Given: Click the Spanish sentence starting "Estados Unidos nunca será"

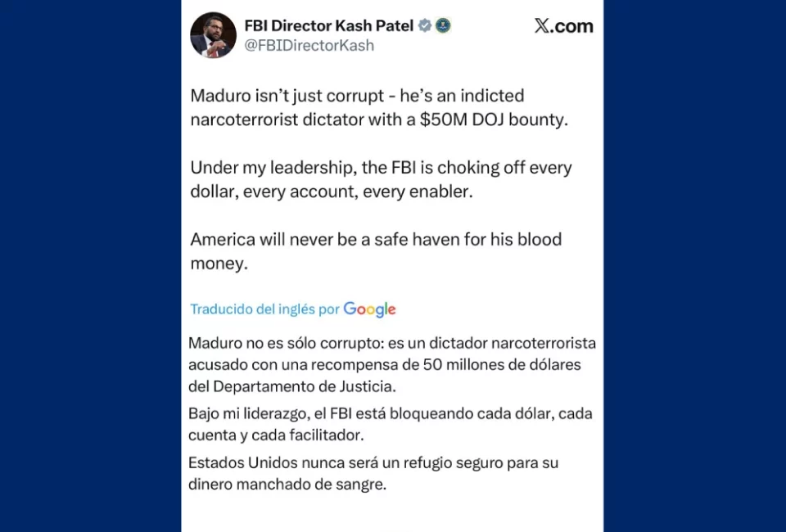Looking at the screenshot, I should coord(373,462).
